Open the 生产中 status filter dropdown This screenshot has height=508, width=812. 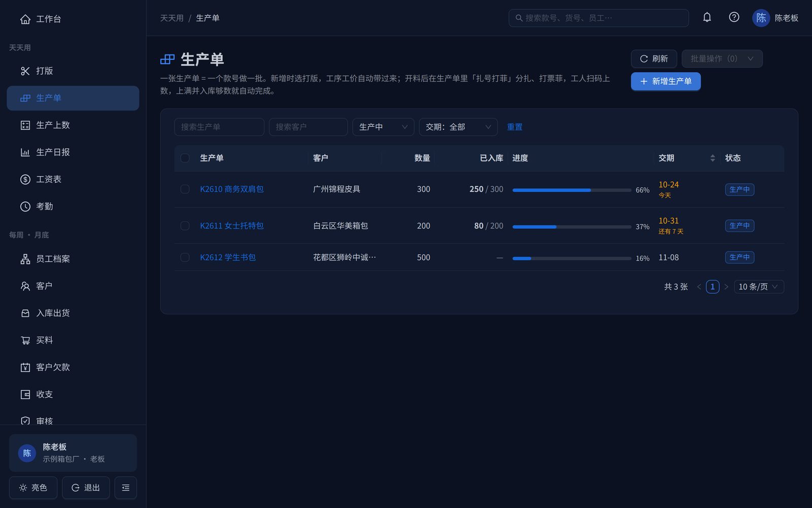coord(383,127)
